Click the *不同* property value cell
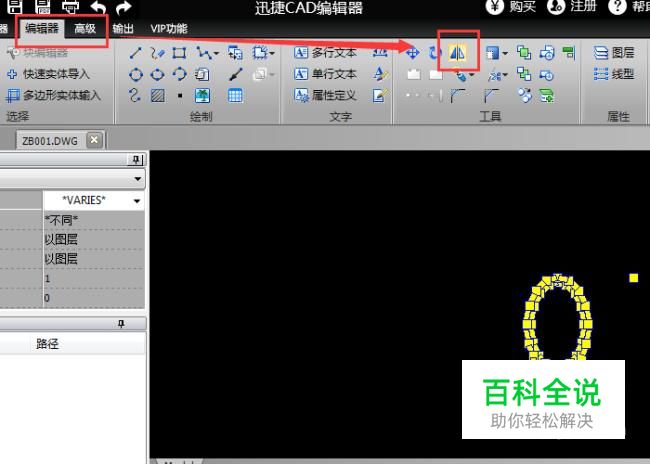The image size is (650, 464). (x=94, y=220)
